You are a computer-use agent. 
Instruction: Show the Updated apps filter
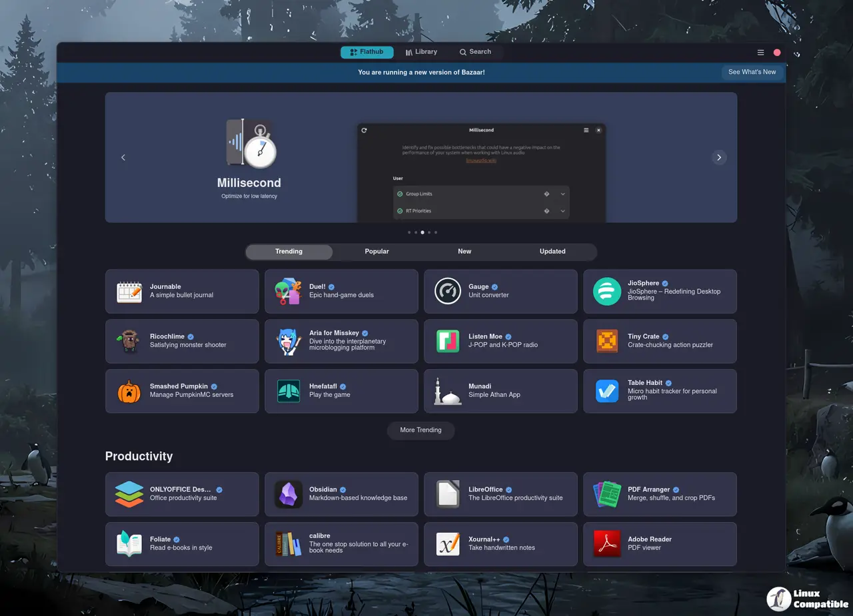click(552, 252)
